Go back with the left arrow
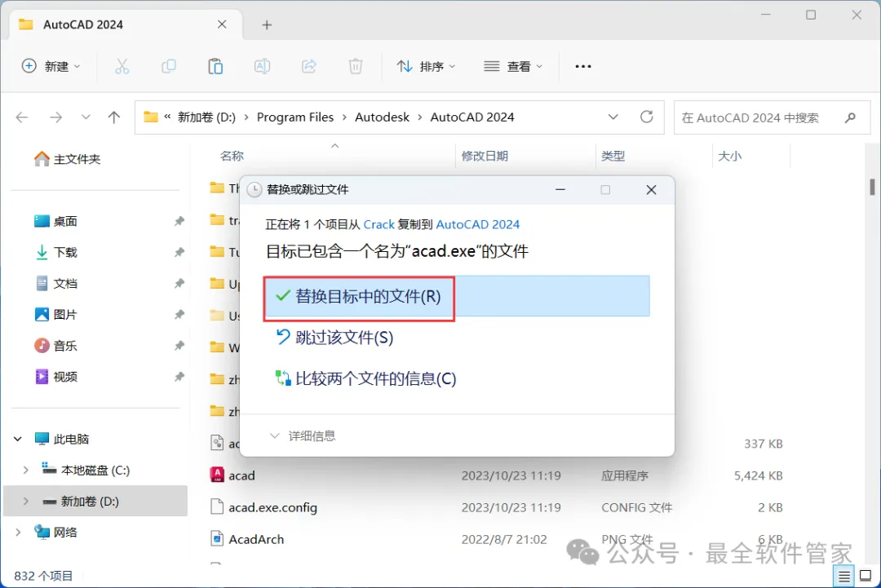Screen dimensions: 881x588 (22, 117)
